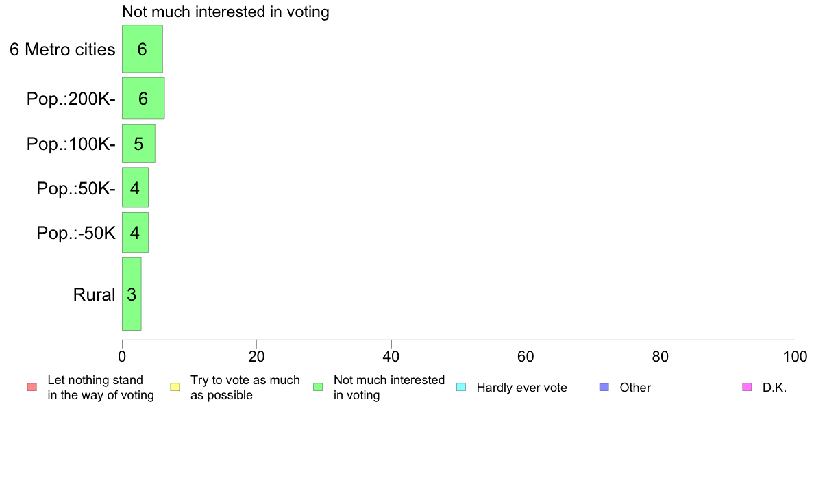814x504 pixels.
Task: Select the Pop.:100K- bar showing 5
Action: click(138, 144)
